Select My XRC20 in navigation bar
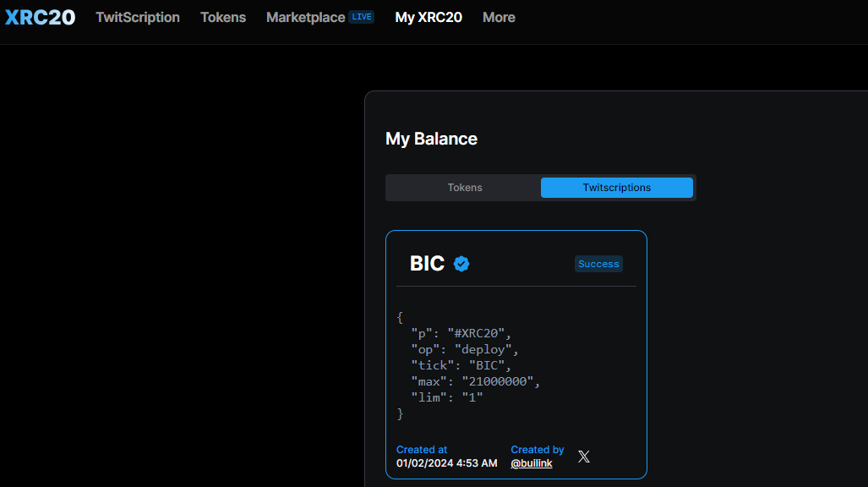 pyautogui.click(x=429, y=17)
